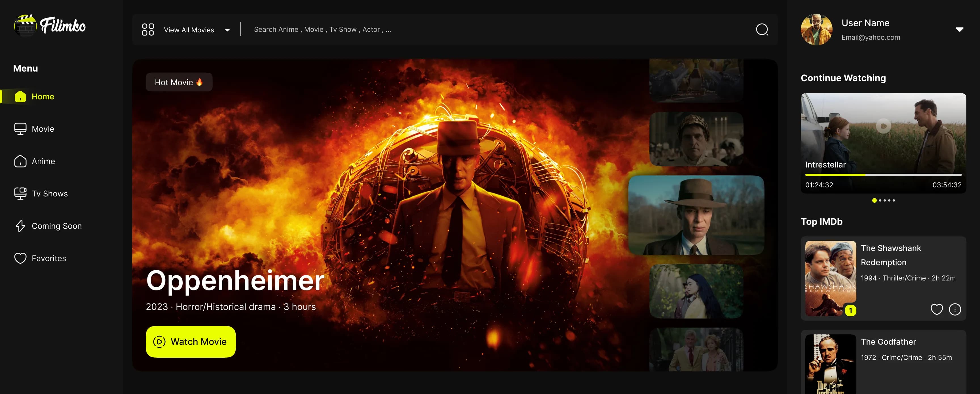This screenshot has height=394, width=980.
Task: Open Favorites from the menu
Action: [x=49, y=259]
